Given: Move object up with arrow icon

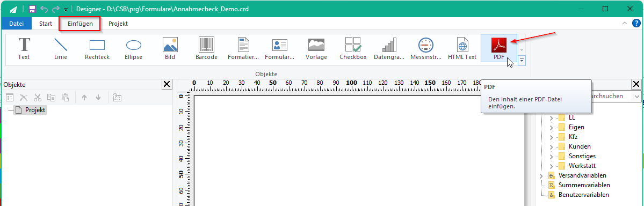Looking at the screenshot, I should (84, 98).
